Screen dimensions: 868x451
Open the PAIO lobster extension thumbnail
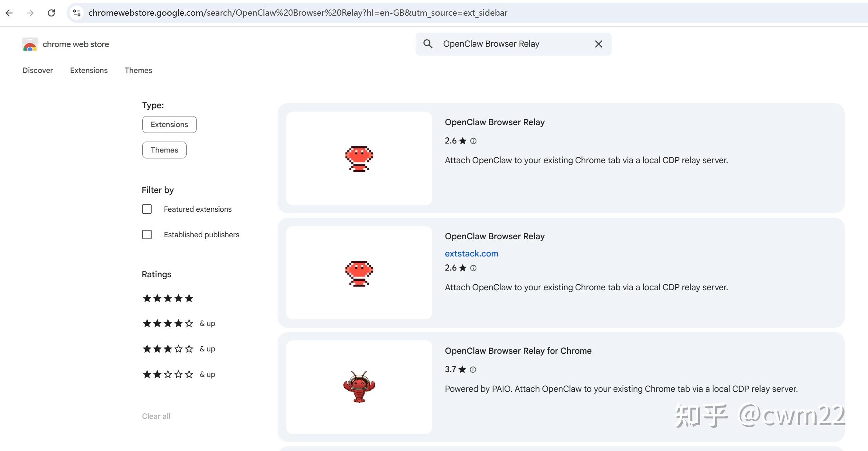[359, 387]
